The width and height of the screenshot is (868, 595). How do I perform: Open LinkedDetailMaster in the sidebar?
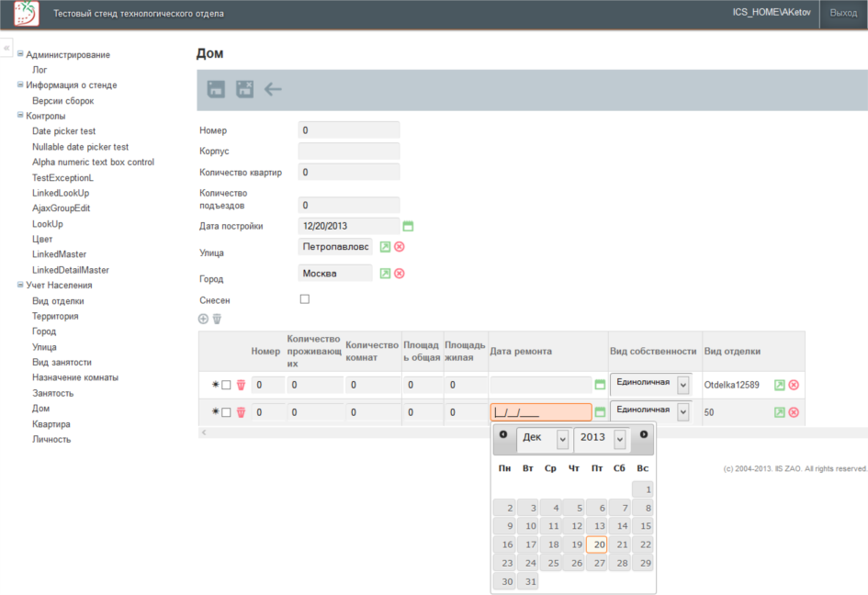[x=71, y=270]
